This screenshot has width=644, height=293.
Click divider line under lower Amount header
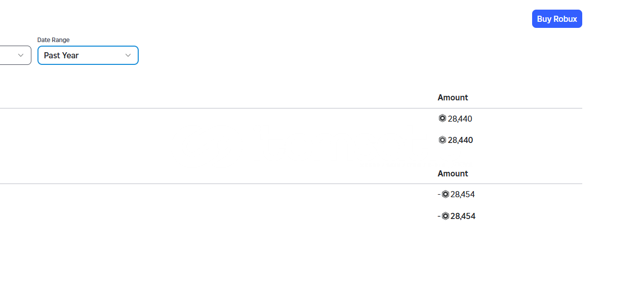point(291,184)
